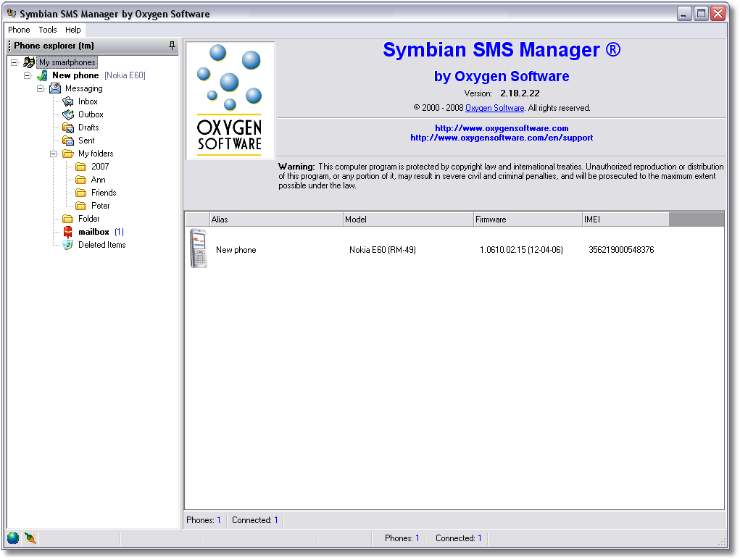Click the app icon in the title bar
740x560 pixels.
click(x=12, y=14)
